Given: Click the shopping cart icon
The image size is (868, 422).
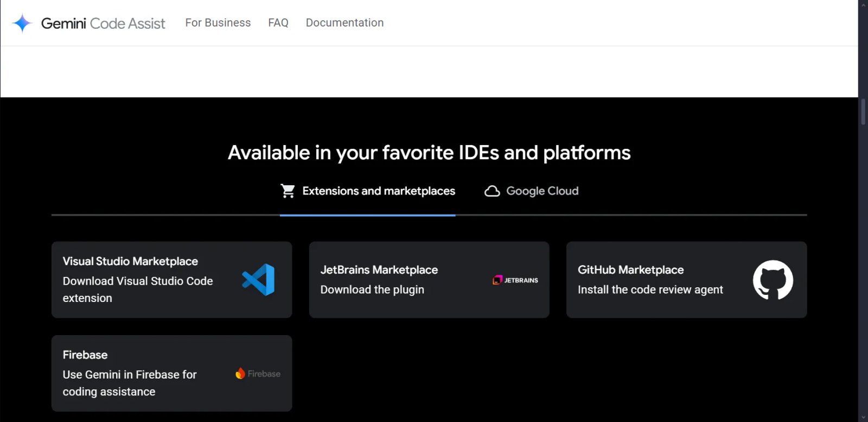Looking at the screenshot, I should [x=288, y=191].
